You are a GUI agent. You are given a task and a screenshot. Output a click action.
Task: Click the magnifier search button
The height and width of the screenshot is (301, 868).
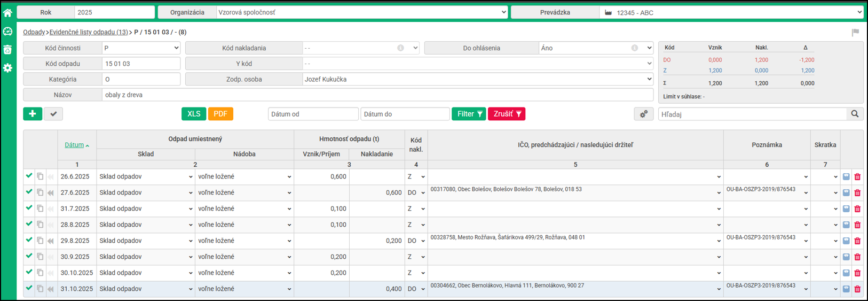(855, 114)
